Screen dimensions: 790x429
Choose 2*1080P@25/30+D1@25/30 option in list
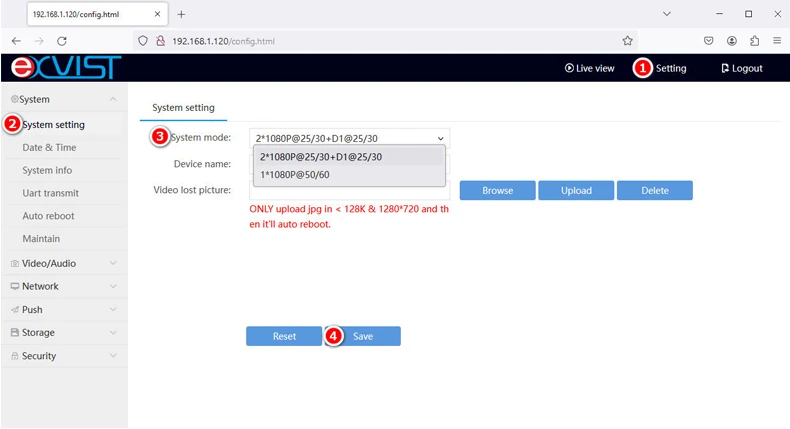pyautogui.click(x=349, y=157)
